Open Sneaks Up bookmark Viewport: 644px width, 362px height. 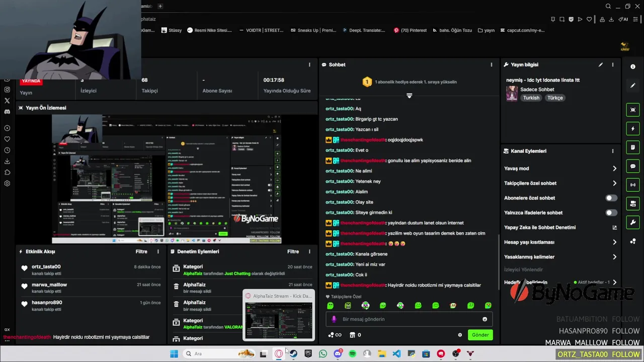tap(313, 30)
